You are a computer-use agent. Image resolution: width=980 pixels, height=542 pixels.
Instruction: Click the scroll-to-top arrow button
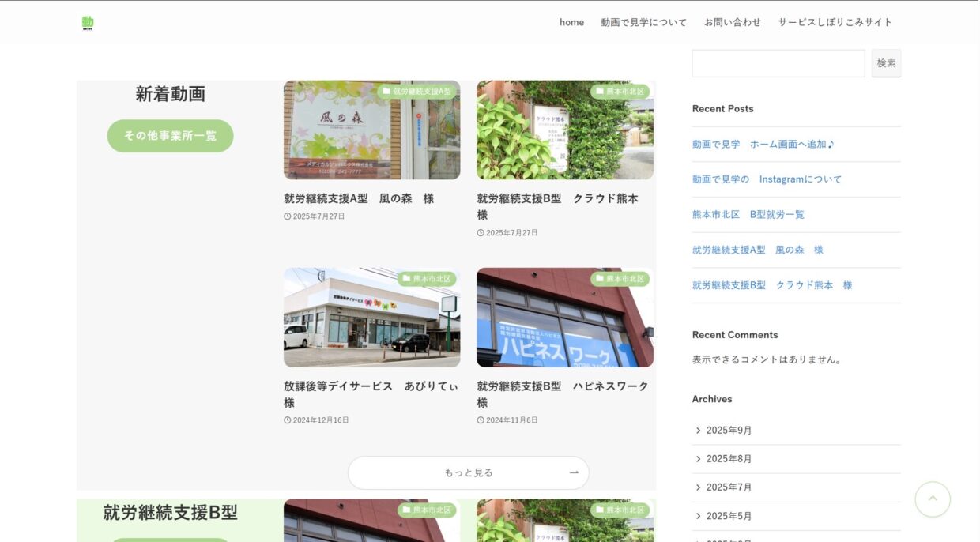tap(932, 499)
